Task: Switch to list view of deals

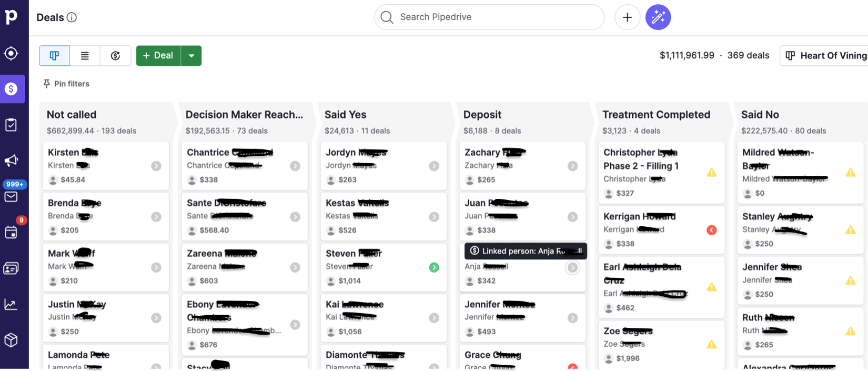Action: point(85,56)
